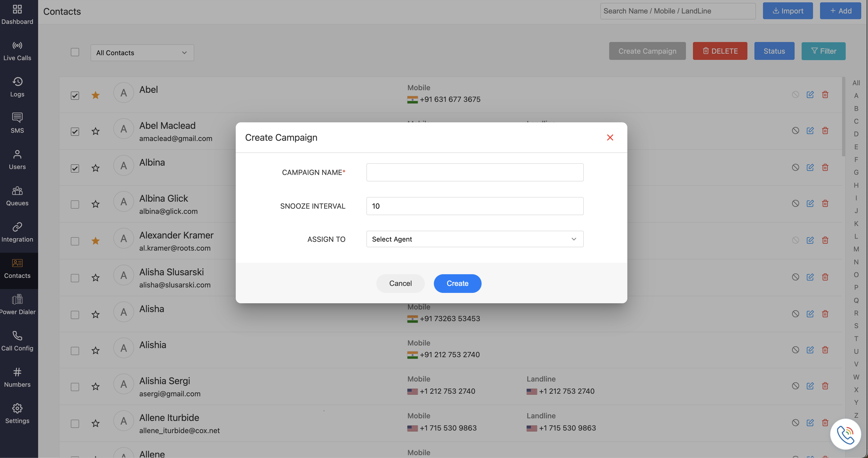Open the Filter options
This screenshot has height=458, width=868.
tap(823, 51)
